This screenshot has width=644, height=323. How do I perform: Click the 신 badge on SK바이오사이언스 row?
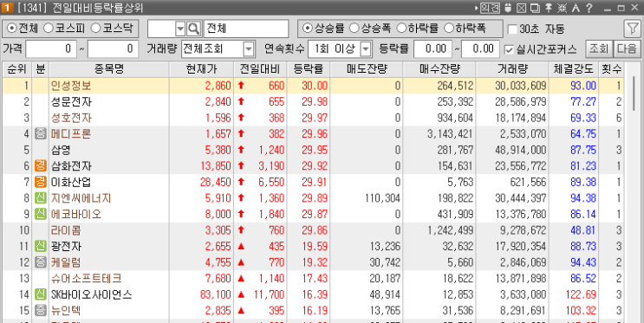pos(40,294)
